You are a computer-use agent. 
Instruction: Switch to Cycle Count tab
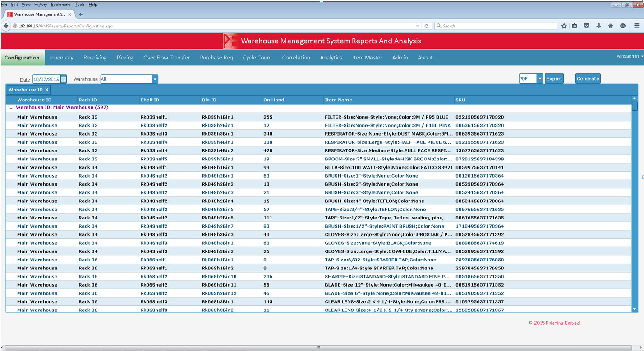(x=258, y=58)
